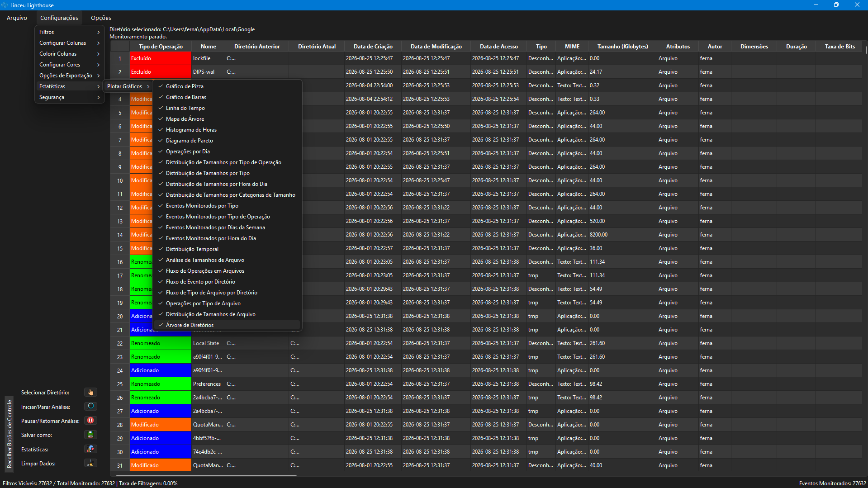
Task: Open Plotar Gráficos submenu
Action: coord(128,86)
